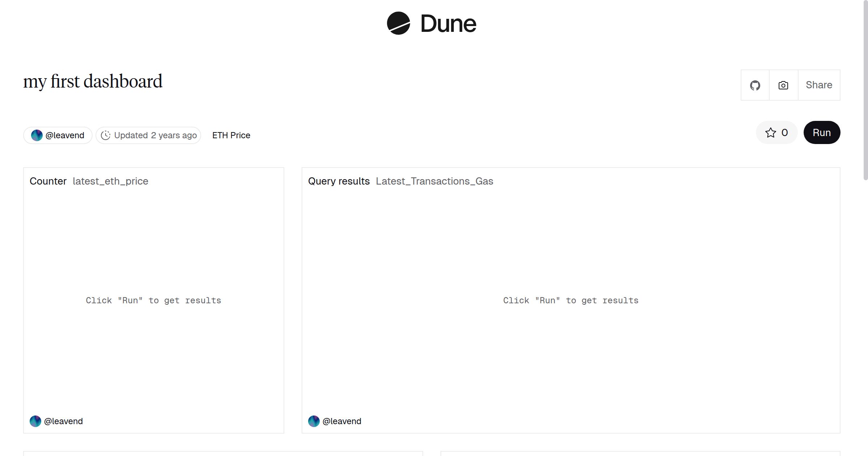Select the ETH Price tag
Screen dimensions: 868x456
(x=231, y=135)
